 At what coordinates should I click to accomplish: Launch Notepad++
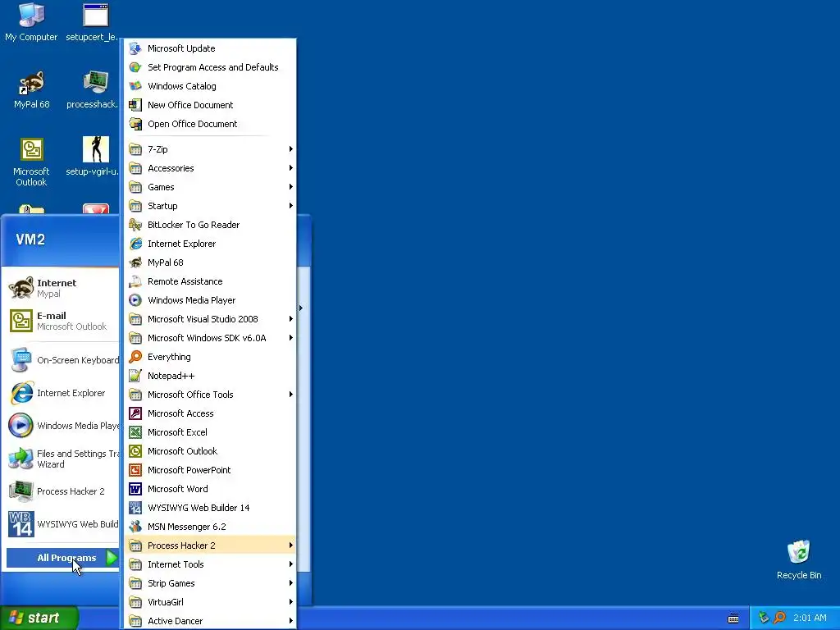[x=209, y=376]
